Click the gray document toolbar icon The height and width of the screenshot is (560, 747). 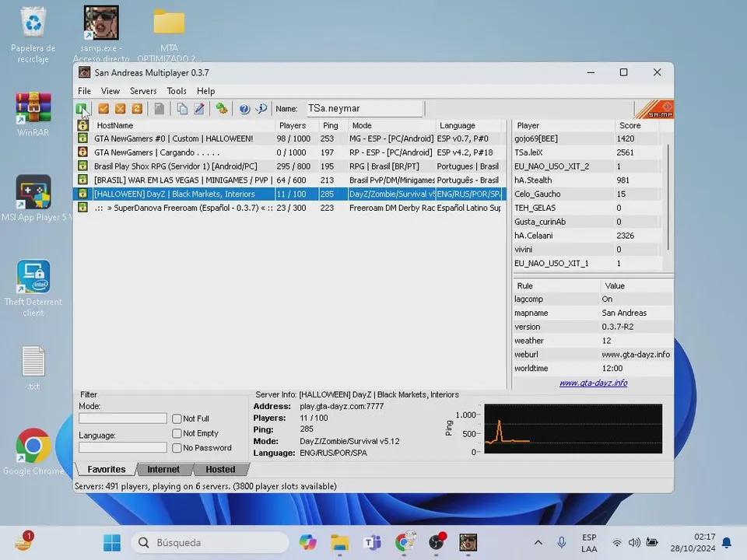pos(159,109)
